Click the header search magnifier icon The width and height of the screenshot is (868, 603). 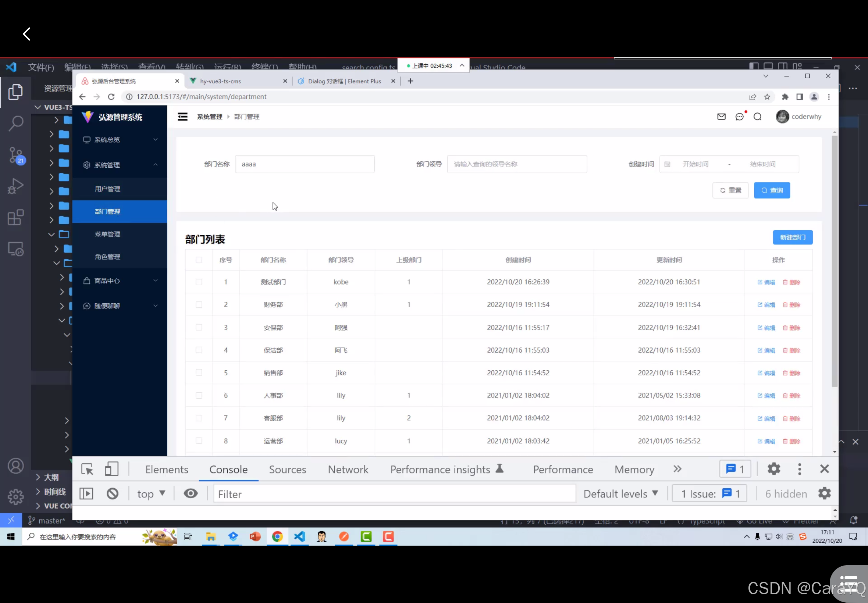click(757, 117)
